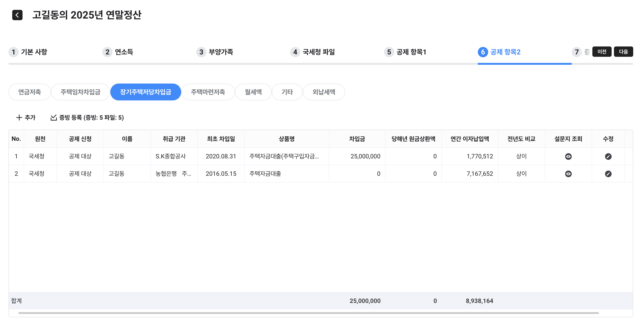Go to step 6 circle 공제 항목2
This screenshot has height=329, width=644.
[483, 52]
